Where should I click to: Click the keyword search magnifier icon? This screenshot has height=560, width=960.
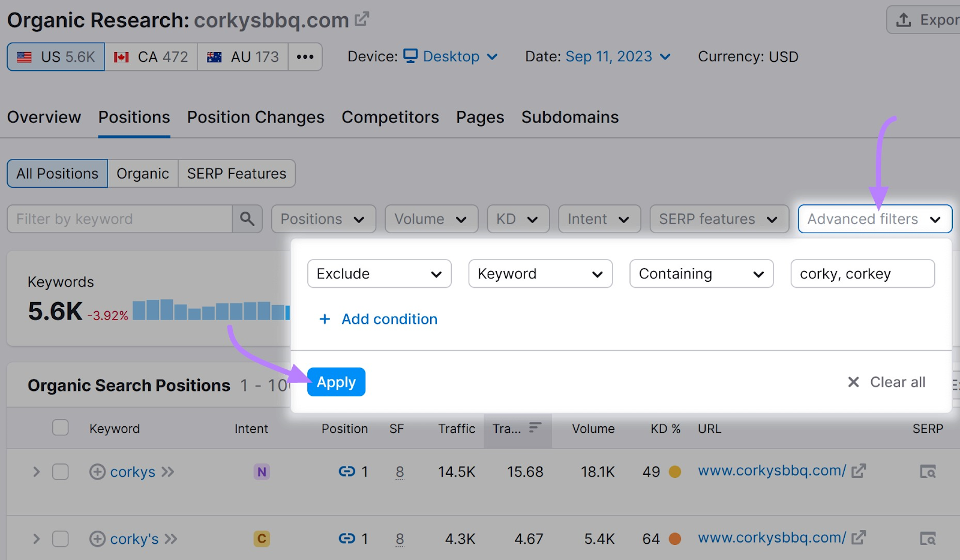coord(247,219)
